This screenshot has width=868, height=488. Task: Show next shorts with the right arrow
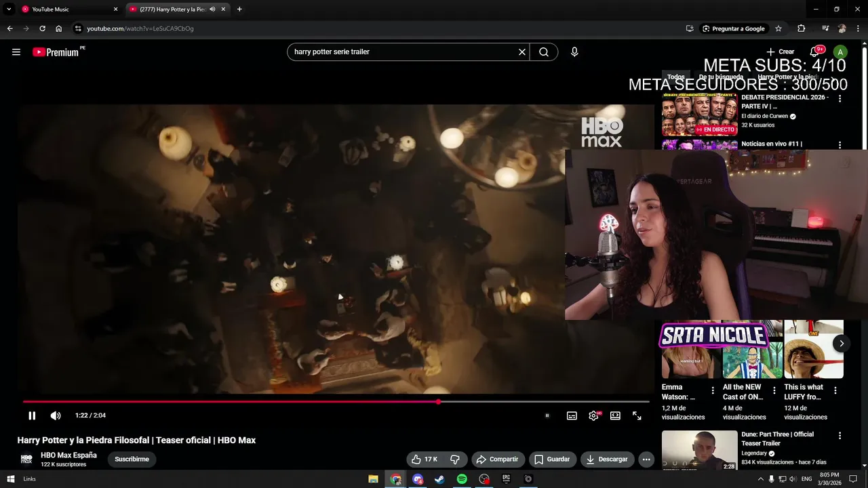pyautogui.click(x=841, y=344)
